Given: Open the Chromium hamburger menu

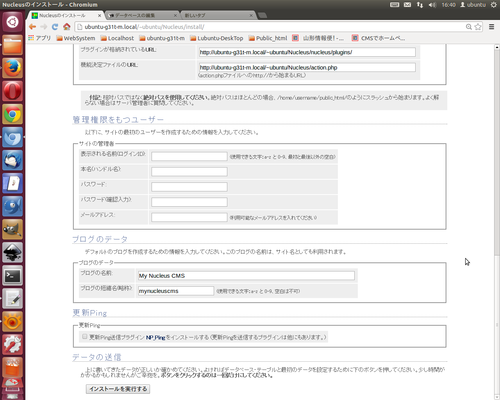Looking at the screenshot, I should [491, 27].
